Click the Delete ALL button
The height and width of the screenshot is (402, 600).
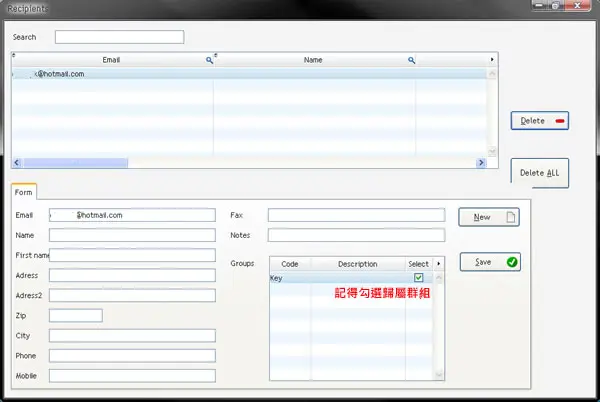540,173
